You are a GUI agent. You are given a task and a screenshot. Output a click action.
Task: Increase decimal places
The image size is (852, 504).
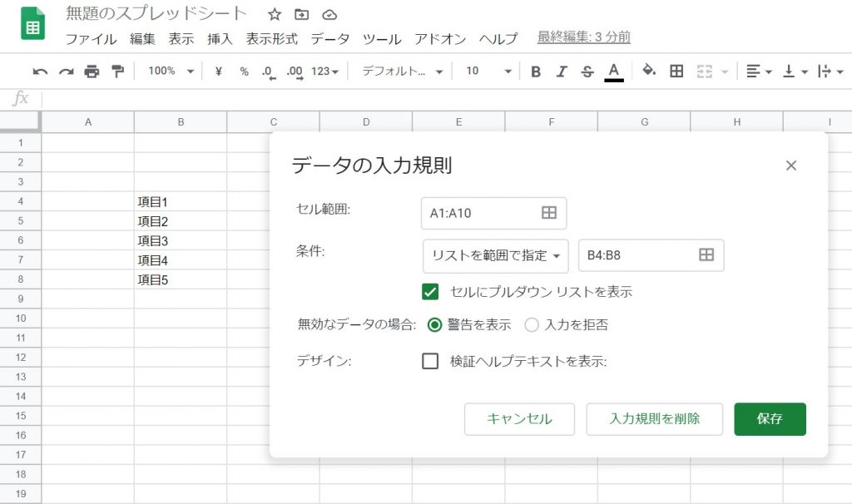tap(295, 72)
